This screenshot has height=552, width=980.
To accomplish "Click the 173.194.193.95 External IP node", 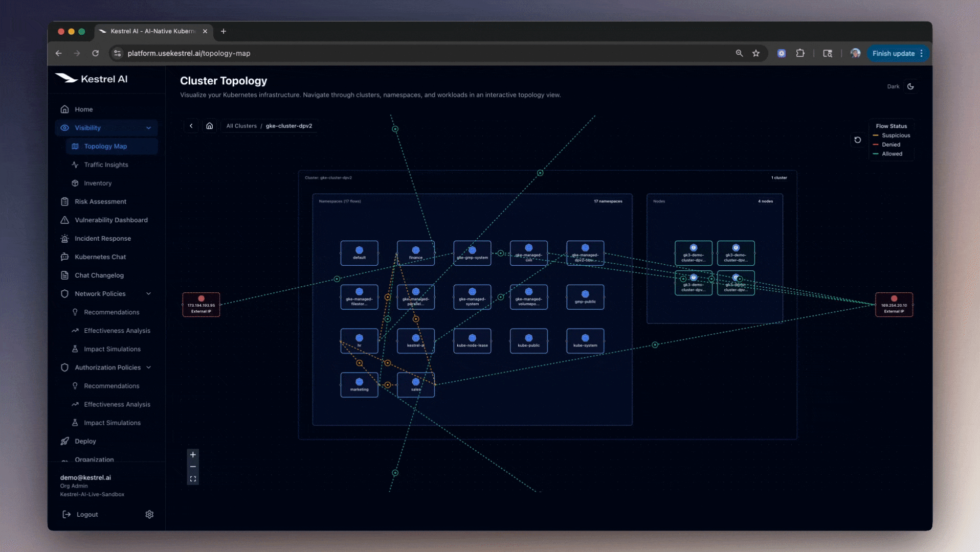I will [x=201, y=305].
